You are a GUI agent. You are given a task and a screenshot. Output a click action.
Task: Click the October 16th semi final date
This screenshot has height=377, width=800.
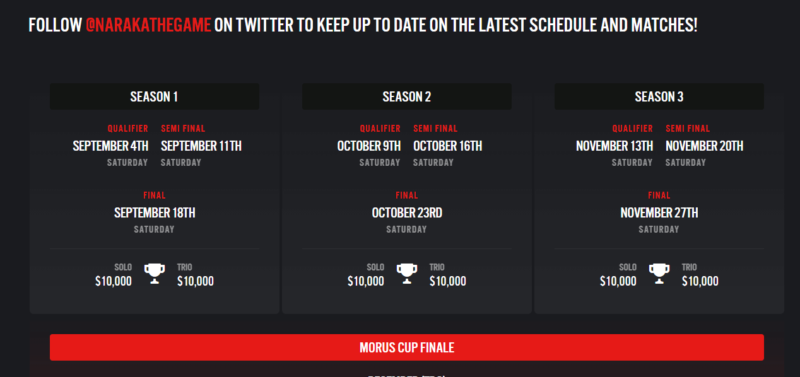[x=447, y=146]
